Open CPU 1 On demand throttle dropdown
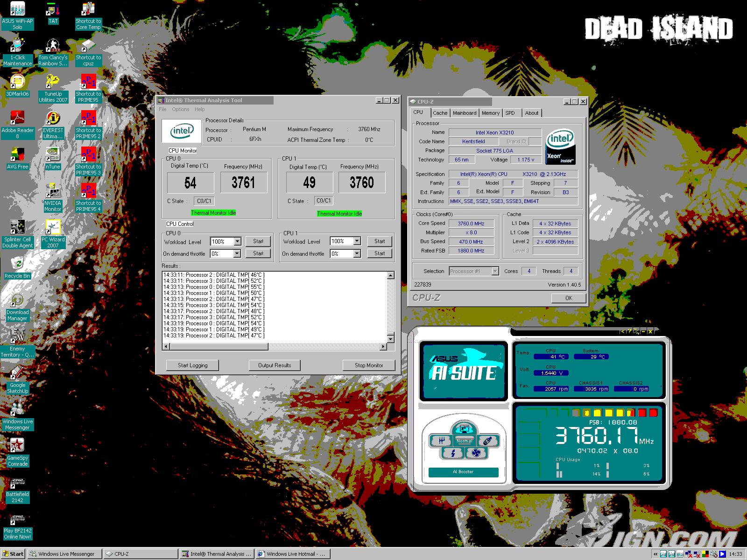This screenshot has width=747, height=560. tap(357, 253)
